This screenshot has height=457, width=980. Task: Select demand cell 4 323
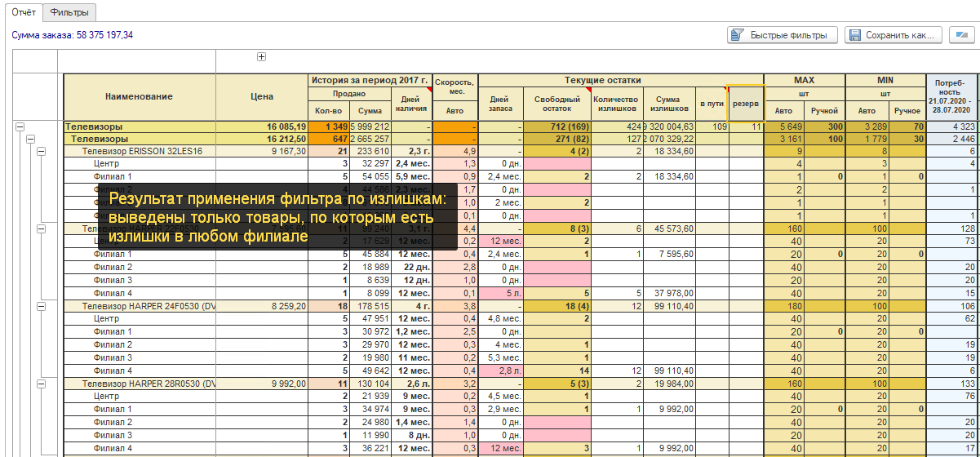click(951, 127)
